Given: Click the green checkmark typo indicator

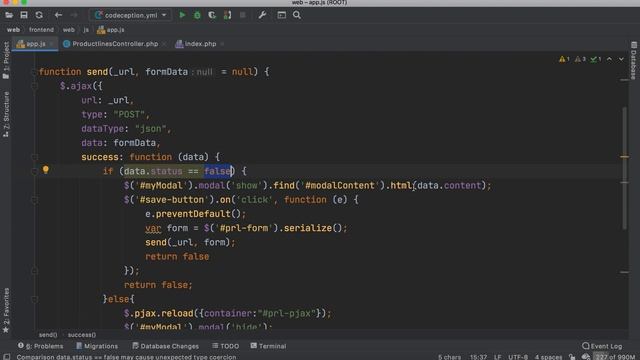Looking at the screenshot, I should (596, 59).
